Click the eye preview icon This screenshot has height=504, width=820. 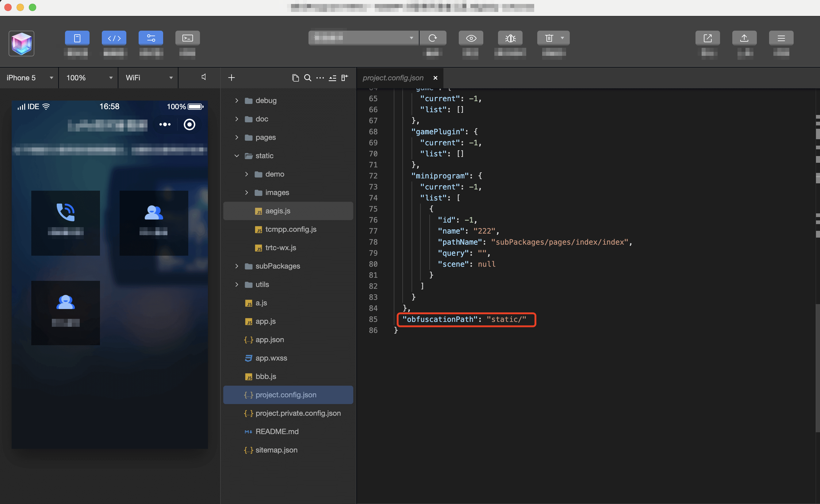tap(471, 38)
